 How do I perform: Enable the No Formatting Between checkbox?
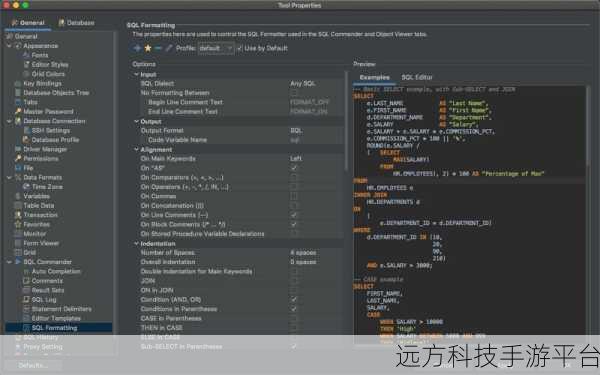tap(293, 93)
